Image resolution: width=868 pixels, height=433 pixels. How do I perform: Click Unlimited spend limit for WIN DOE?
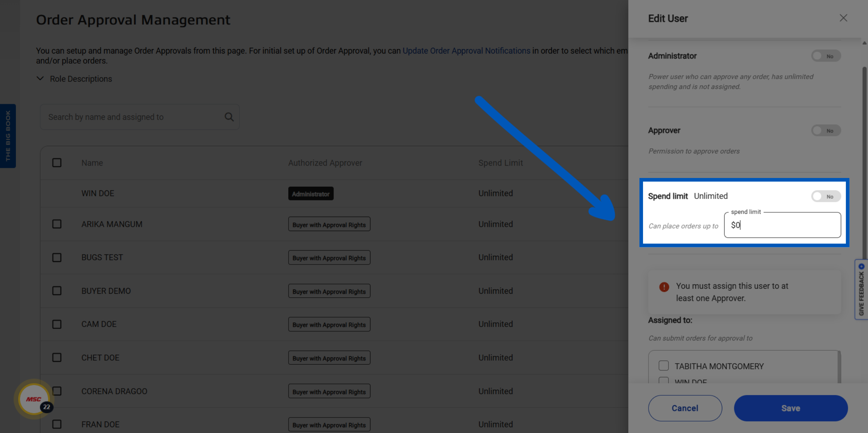495,194
